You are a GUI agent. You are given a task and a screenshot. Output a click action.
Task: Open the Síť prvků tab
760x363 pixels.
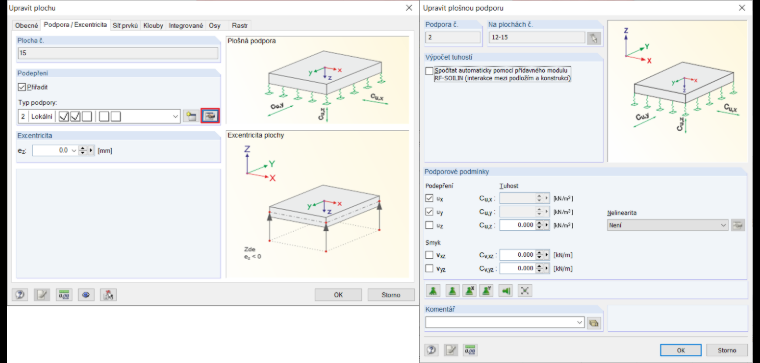click(126, 26)
